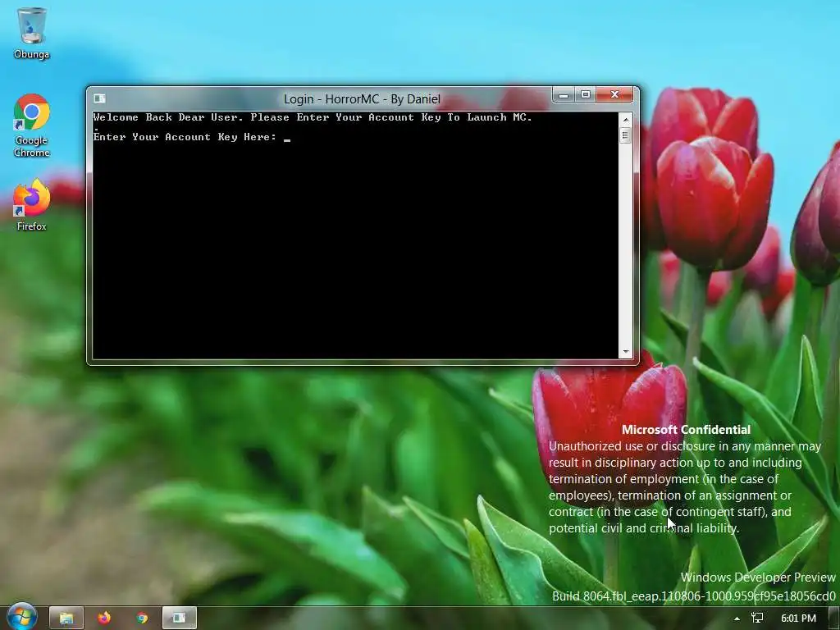Click the 'Welcome Back Dear User' text line
This screenshot has width=840, height=630.
pos(313,117)
